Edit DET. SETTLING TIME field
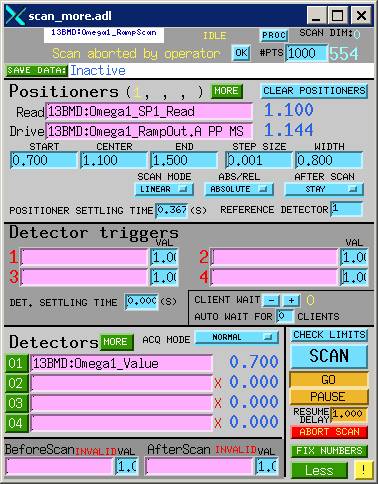378x484 pixels. tap(142, 302)
